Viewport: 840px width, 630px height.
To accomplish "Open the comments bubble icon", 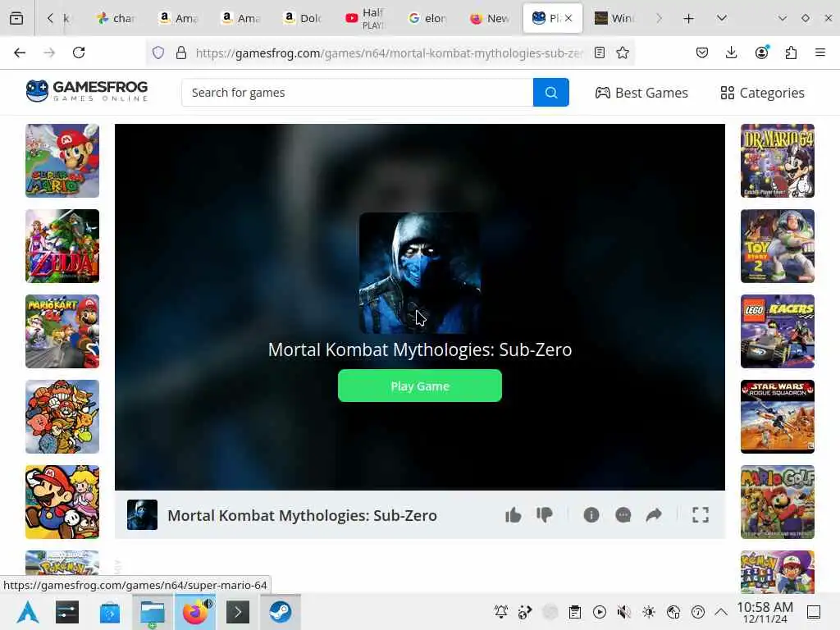I will [623, 515].
